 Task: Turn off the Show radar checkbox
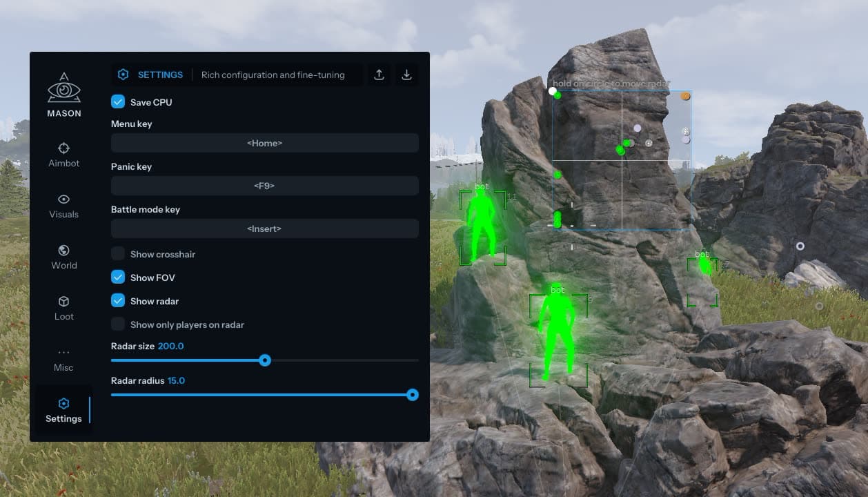118,301
